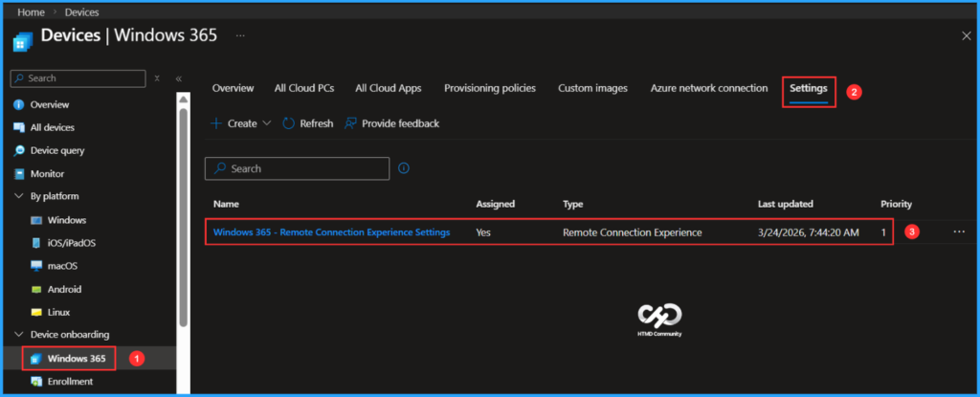The image size is (980, 397).
Task: Open Enrollment in the sidebar
Action: click(x=70, y=382)
